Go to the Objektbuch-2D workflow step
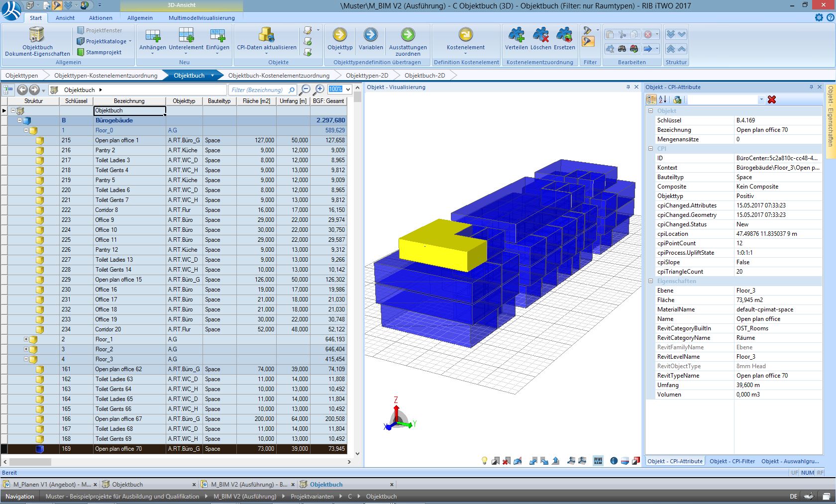 click(x=424, y=76)
